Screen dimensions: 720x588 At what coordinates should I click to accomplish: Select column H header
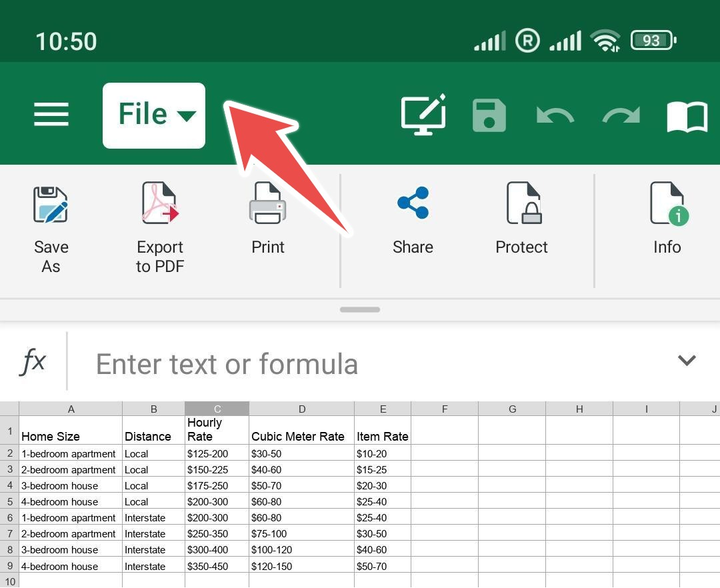click(579, 409)
